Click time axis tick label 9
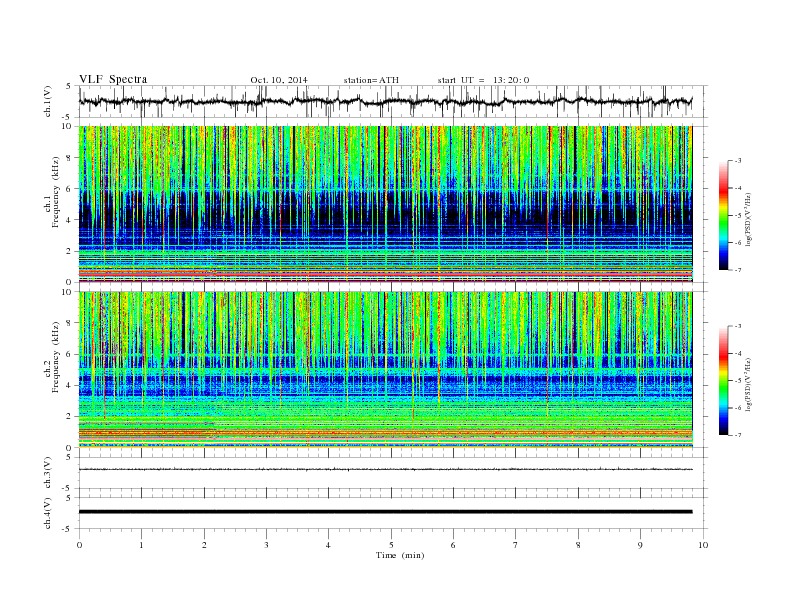This screenshot has width=792, height=612. coord(640,545)
